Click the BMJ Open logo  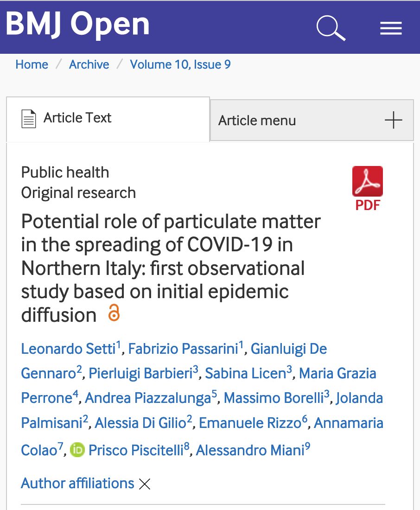tap(77, 24)
